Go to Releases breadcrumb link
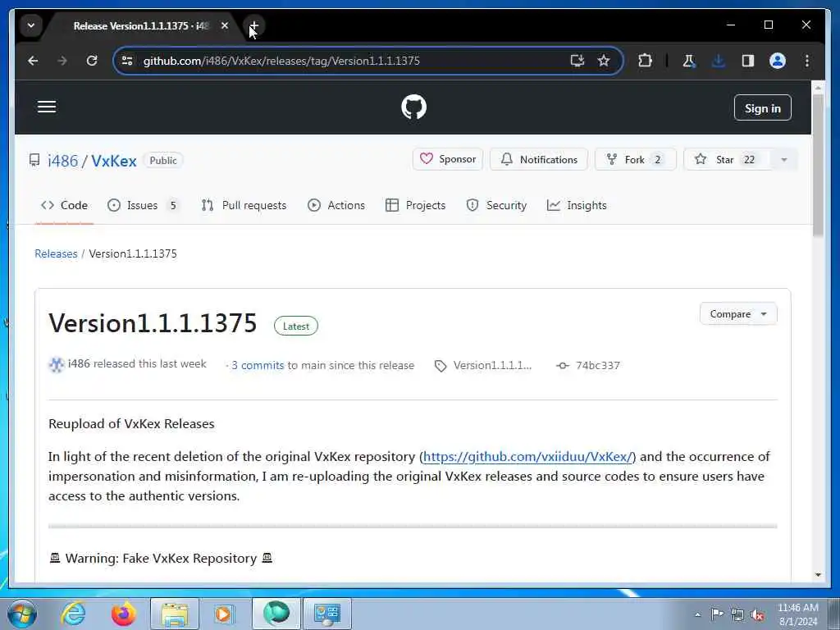 pyautogui.click(x=56, y=253)
